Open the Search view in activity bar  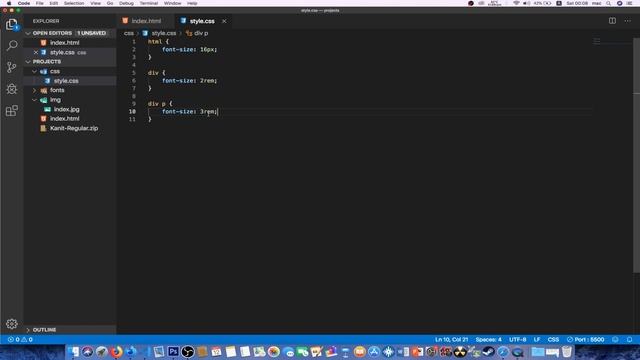pyautogui.click(x=12, y=45)
